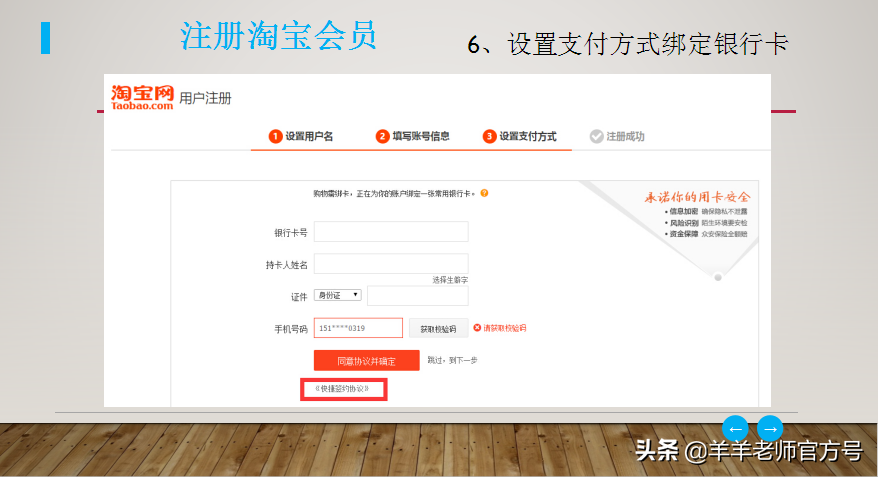Click the 同意协议并确定 button
The height and width of the screenshot is (477, 878).
point(367,361)
